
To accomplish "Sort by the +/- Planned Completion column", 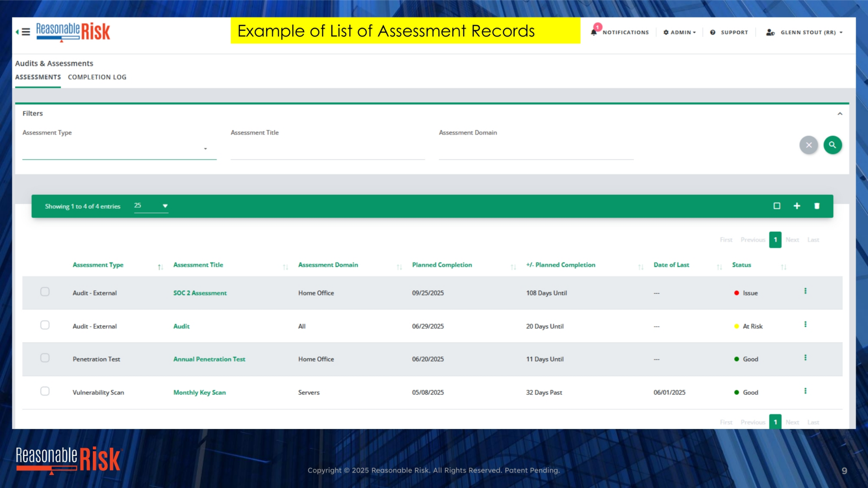I will (x=561, y=265).
